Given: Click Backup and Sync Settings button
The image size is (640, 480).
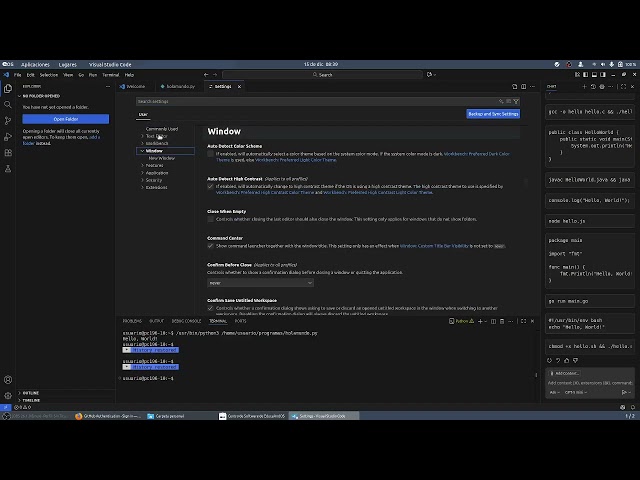Looking at the screenshot, I should click(x=493, y=114).
